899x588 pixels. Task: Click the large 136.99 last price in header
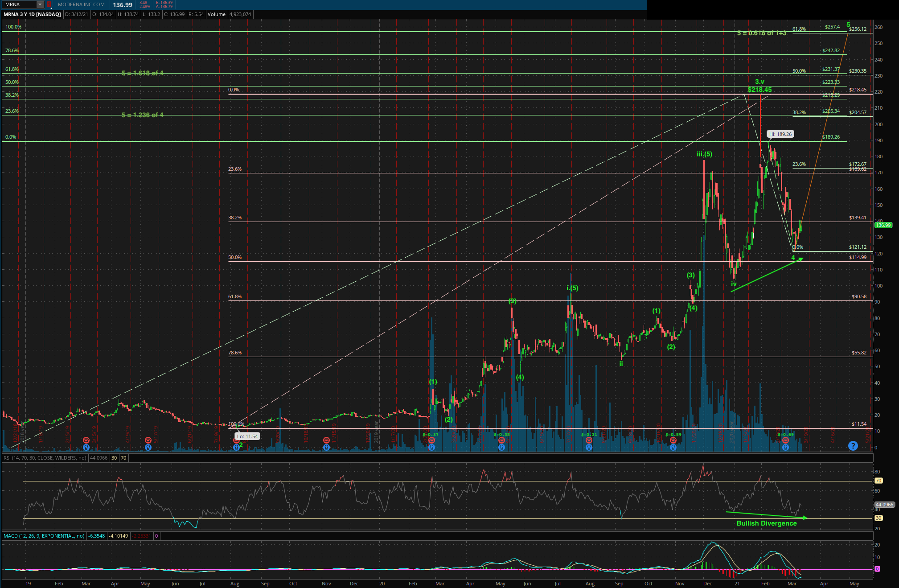[x=123, y=5]
